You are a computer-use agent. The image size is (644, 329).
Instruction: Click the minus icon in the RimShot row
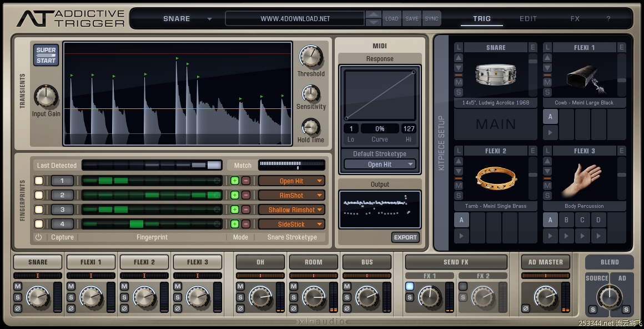245,195
